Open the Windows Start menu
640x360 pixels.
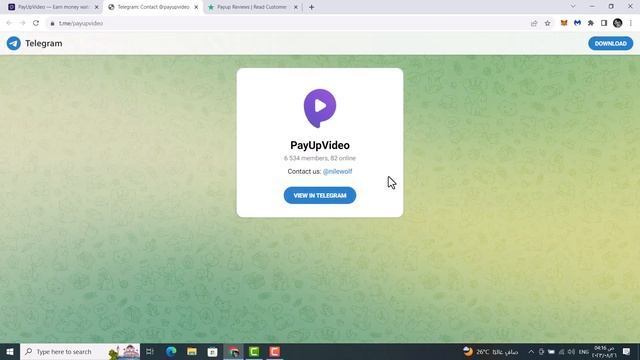pyautogui.click(x=10, y=351)
